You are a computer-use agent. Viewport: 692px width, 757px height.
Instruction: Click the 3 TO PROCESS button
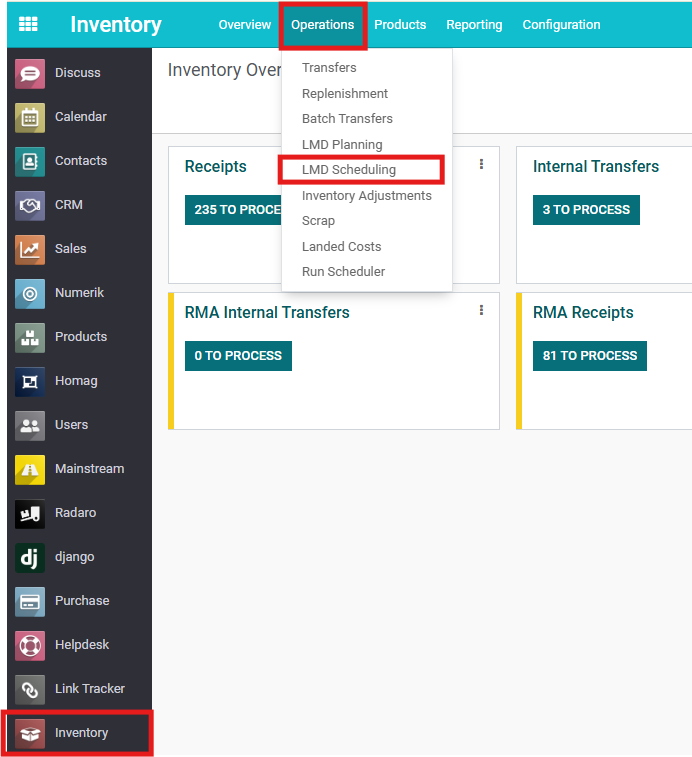tap(586, 210)
